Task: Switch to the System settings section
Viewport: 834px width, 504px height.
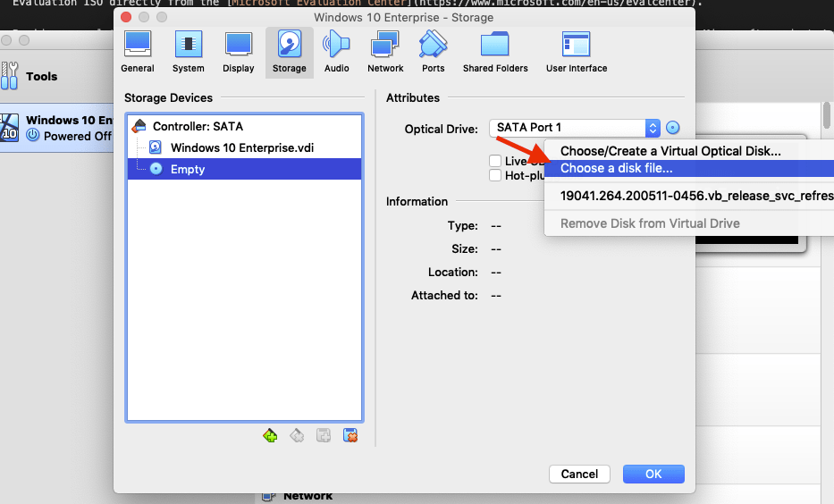Action: click(x=188, y=52)
